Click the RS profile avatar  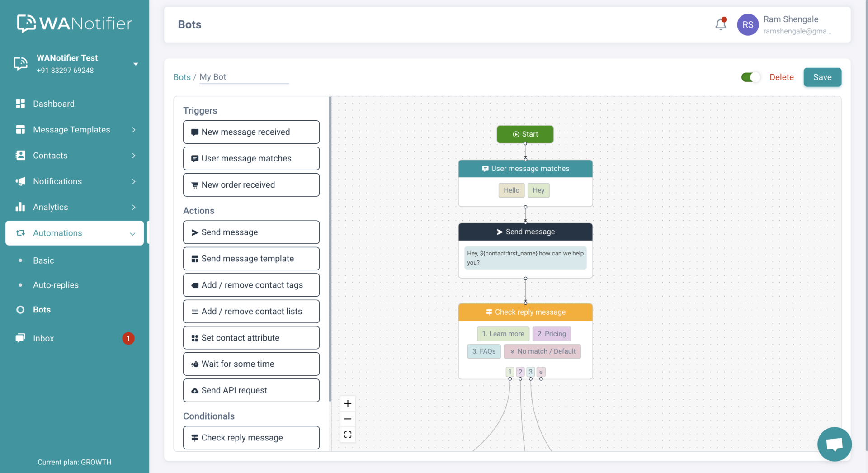[x=748, y=24]
